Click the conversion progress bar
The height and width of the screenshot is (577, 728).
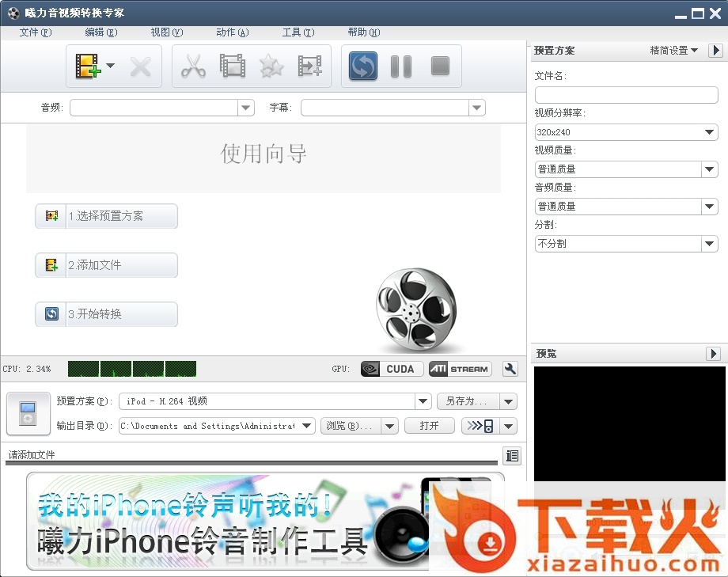[251, 463]
